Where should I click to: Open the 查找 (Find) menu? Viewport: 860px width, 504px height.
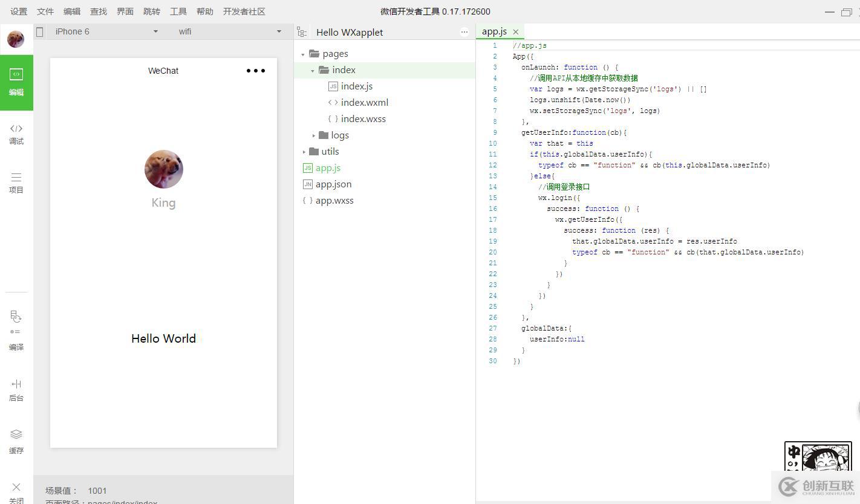point(99,11)
